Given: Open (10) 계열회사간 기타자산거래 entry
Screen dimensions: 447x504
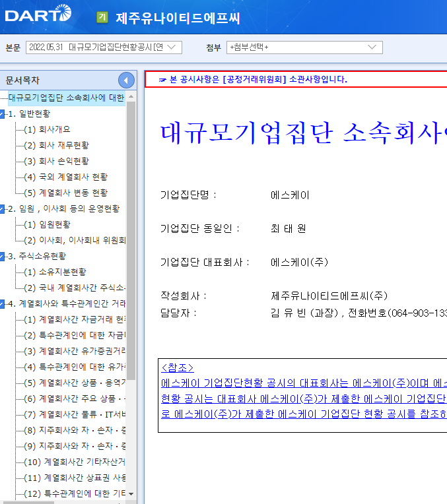Looking at the screenshot, I should click(75, 462).
